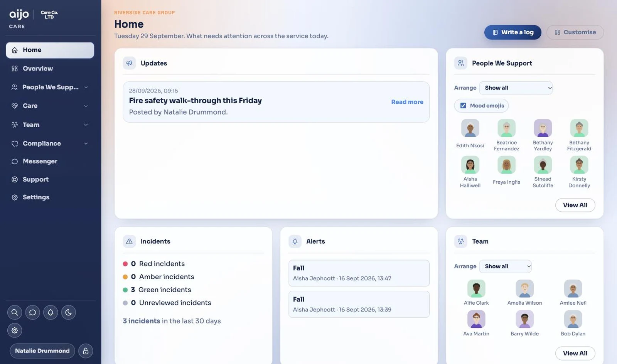The image size is (617, 364).
Task: Click the people icon in People We Support card
Action: point(460,63)
